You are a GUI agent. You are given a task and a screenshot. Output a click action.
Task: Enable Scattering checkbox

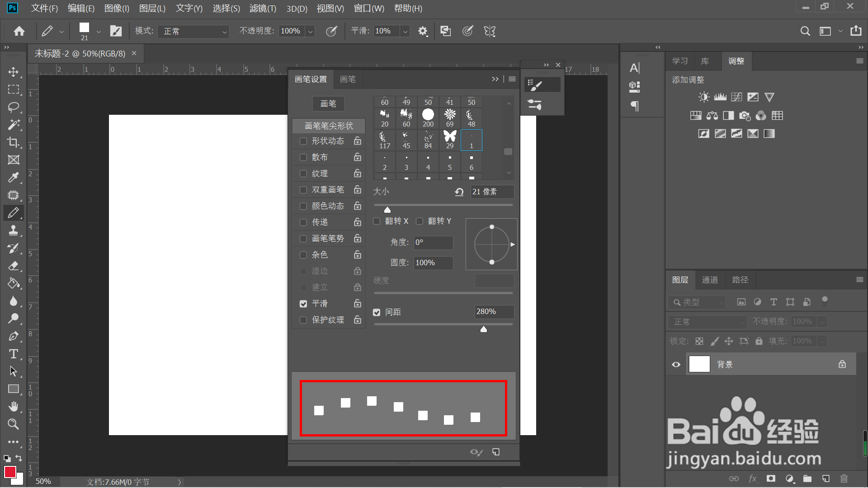pyautogui.click(x=303, y=157)
